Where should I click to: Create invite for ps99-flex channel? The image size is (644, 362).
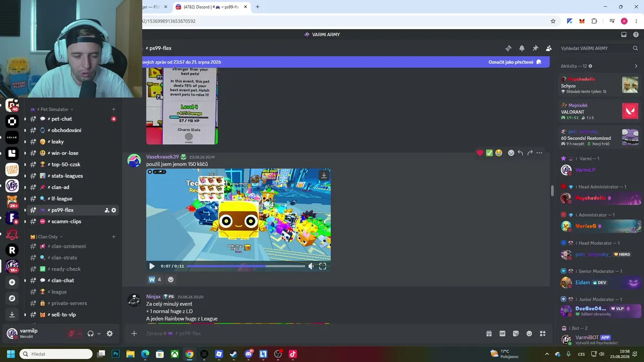(107, 210)
